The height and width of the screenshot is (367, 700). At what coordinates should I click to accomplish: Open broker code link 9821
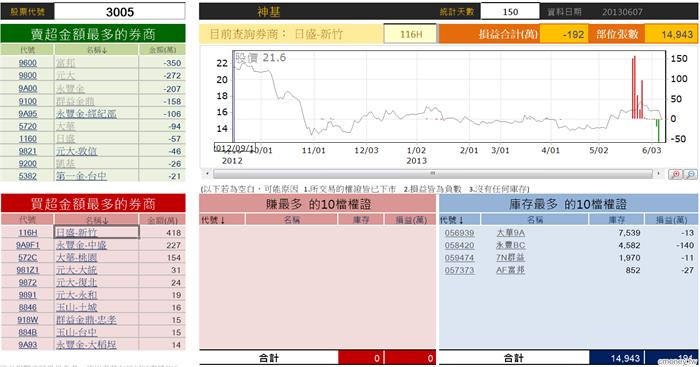coord(28,151)
